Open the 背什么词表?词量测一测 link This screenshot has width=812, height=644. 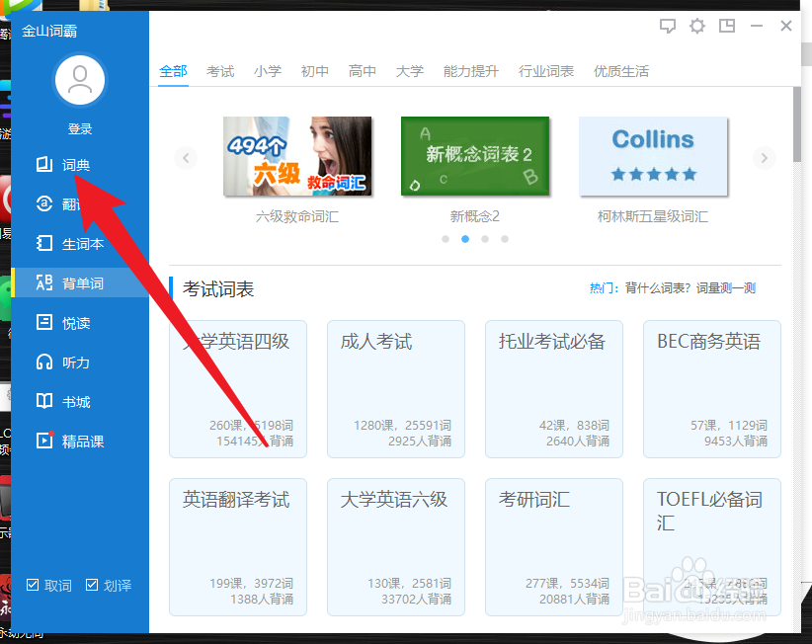tap(690, 287)
